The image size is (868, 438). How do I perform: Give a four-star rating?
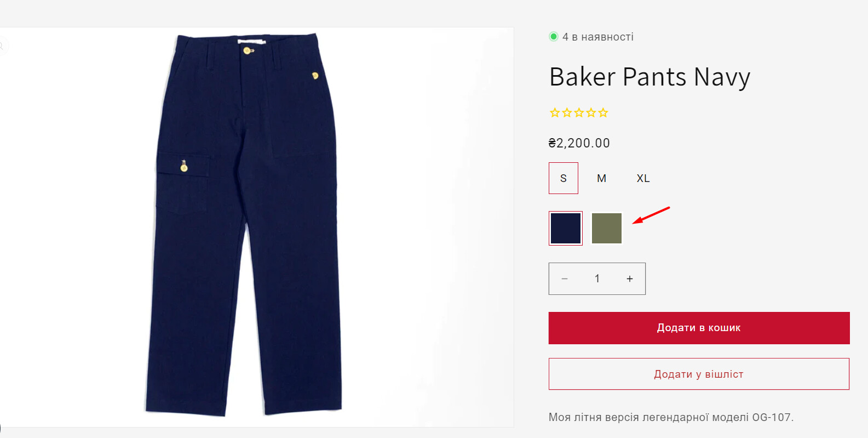(591, 113)
